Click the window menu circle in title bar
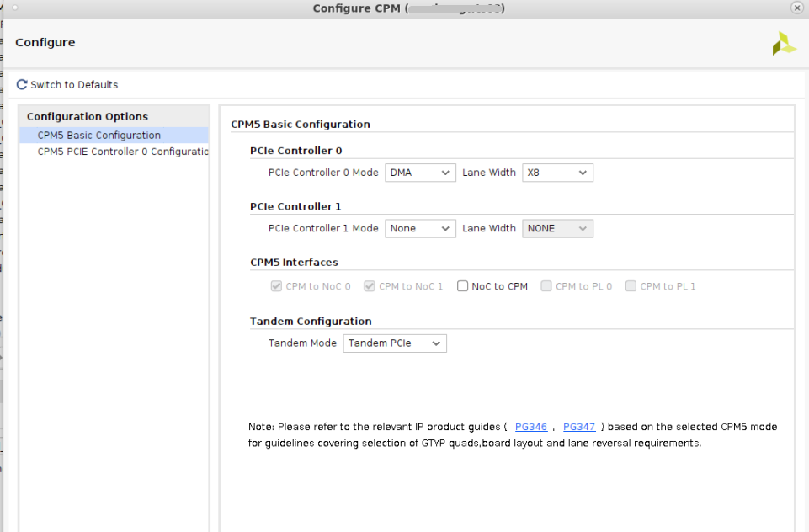 coord(14,8)
